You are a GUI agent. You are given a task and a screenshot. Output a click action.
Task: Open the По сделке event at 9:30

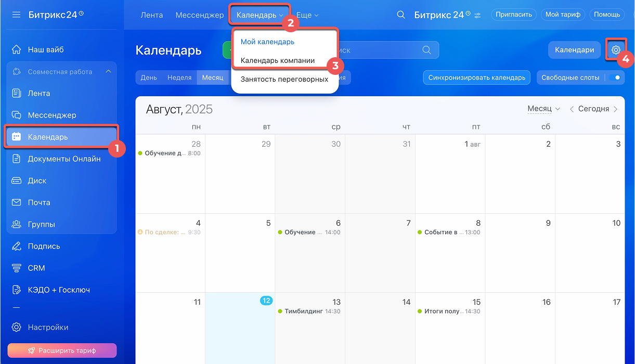point(170,232)
